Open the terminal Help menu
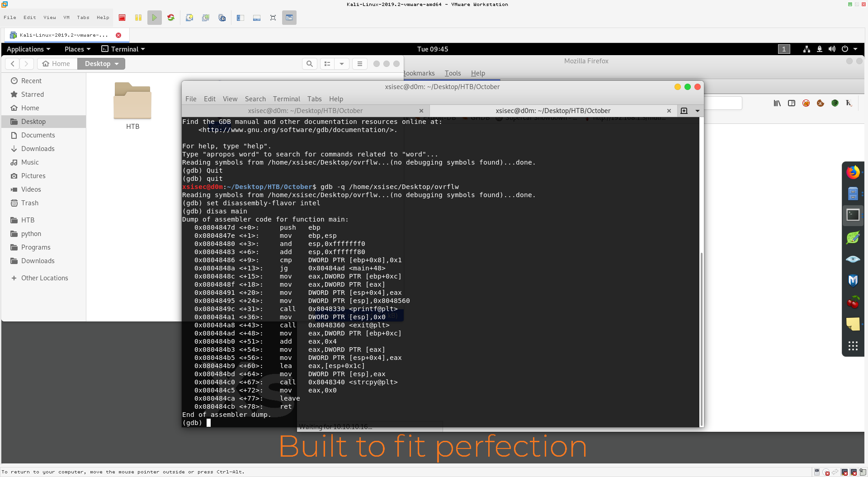Screen dimensions: 868x477 click(x=336, y=99)
